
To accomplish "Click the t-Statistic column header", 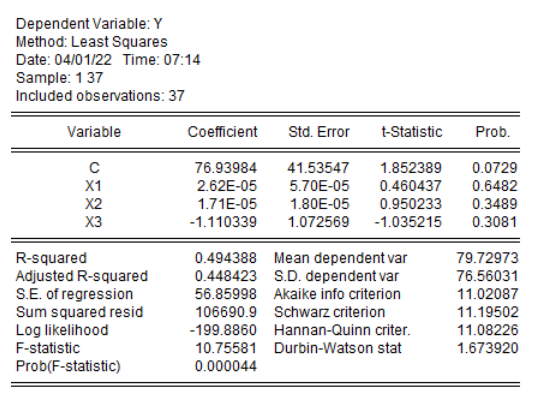I will (412, 132).
